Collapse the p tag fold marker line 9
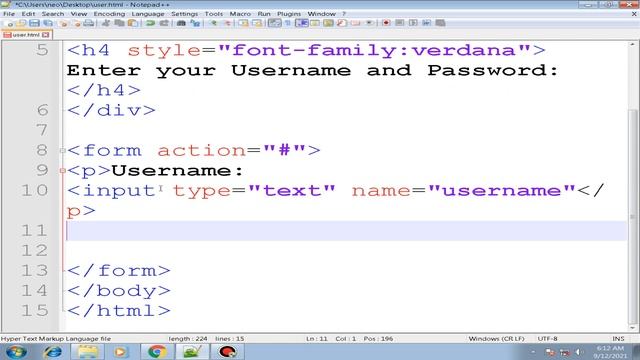 [62, 171]
